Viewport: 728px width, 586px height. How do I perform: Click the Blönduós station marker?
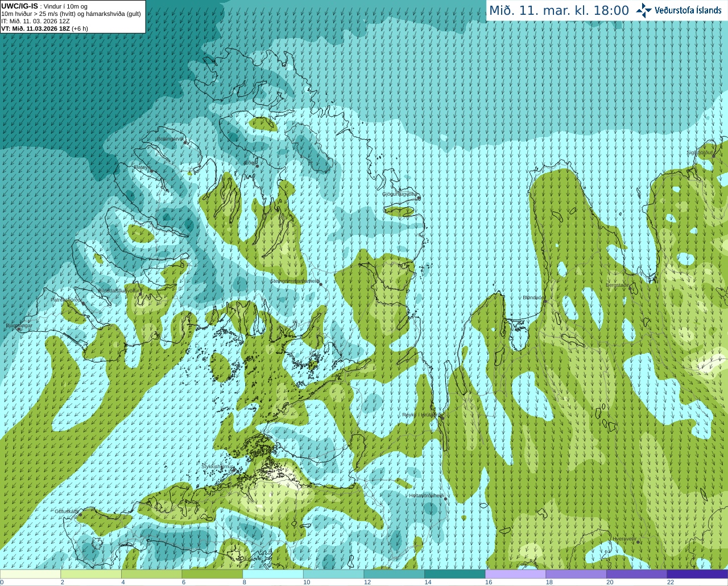point(545,302)
